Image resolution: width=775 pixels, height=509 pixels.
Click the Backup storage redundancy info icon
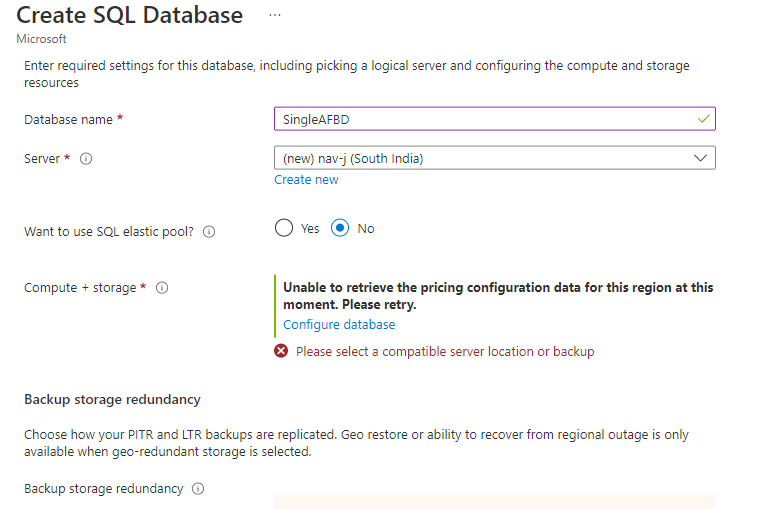click(x=198, y=489)
